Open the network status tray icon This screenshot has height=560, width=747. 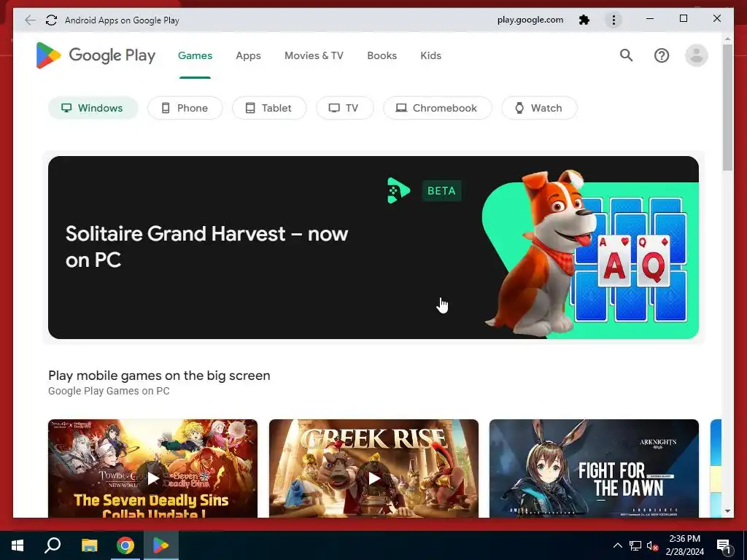[x=635, y=545]
